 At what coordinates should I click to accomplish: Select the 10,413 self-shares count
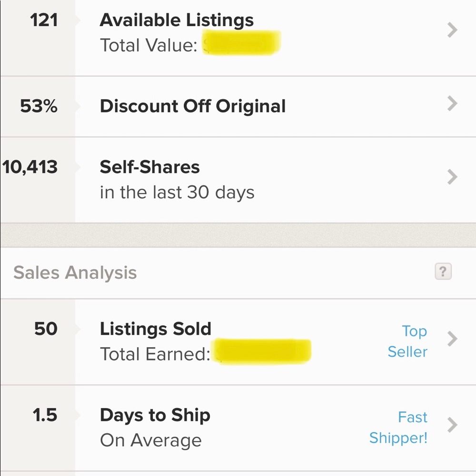coord(30,167)
